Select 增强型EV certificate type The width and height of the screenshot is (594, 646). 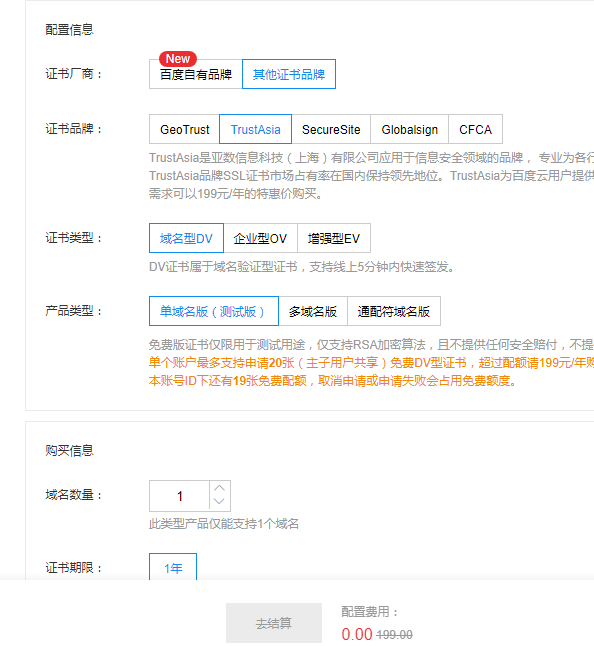point(334,238)
